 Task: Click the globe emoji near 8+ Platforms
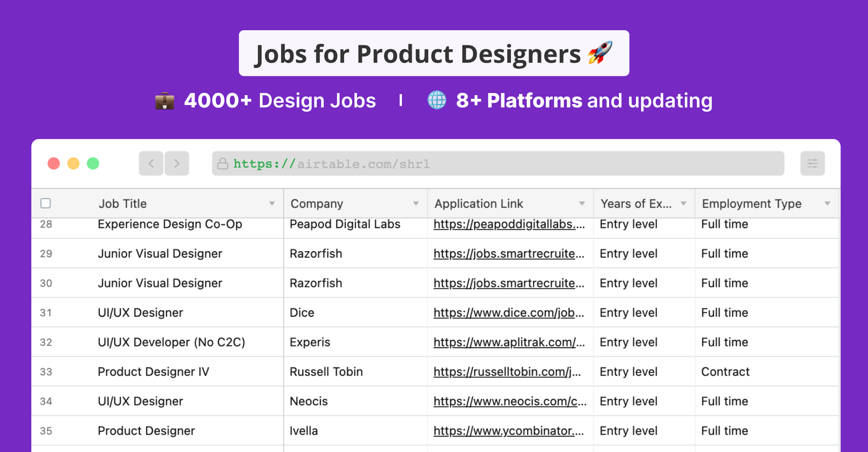[x=437, y=100]
